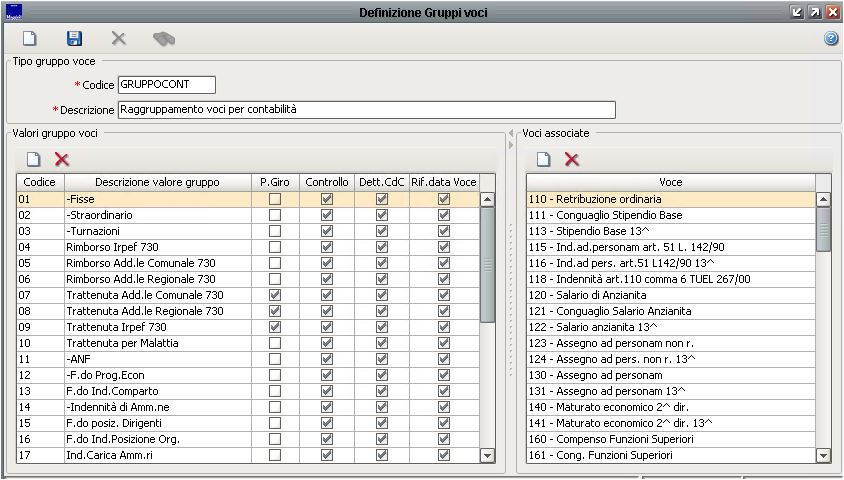
Task: Collapse panel using the splitter arrow
Action: [x=510, y=146]
